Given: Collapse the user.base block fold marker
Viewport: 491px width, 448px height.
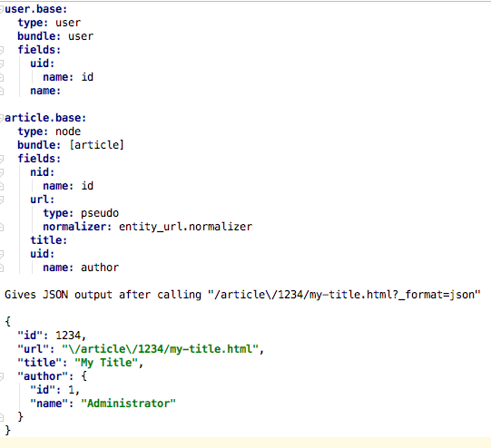Looking at the screenshot, I should coord(2,9).
